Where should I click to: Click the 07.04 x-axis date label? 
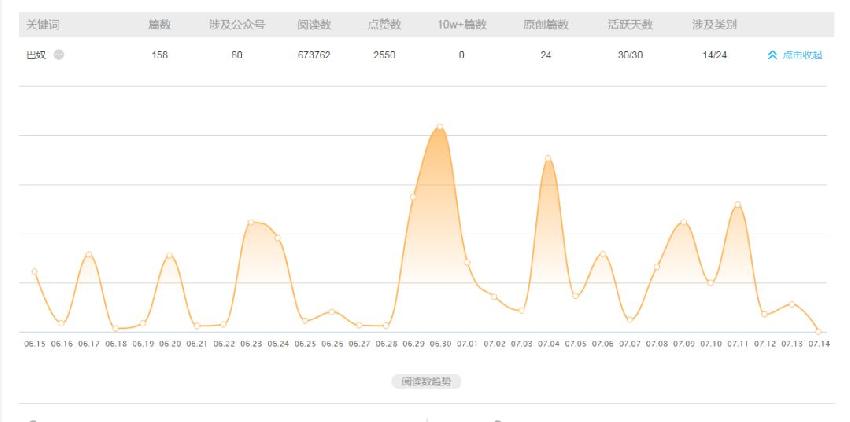pos(548,344)
